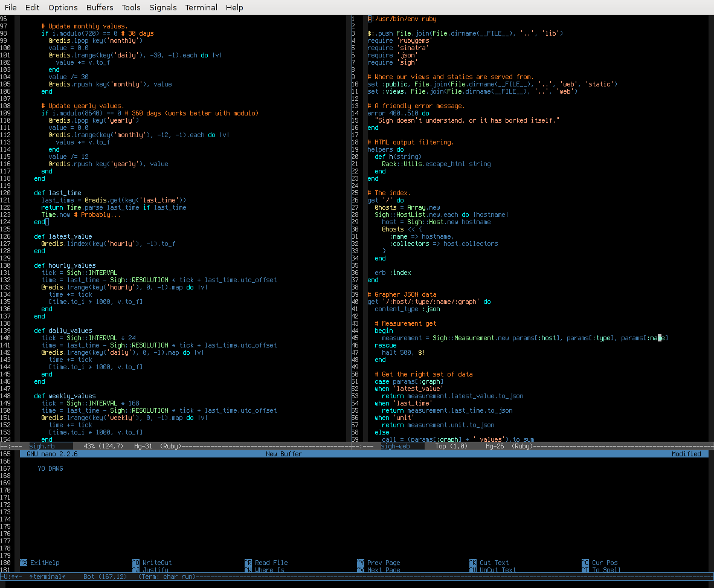Open the Terminal menu
Viewport: 714px width, 588px height.
point(201,7)
